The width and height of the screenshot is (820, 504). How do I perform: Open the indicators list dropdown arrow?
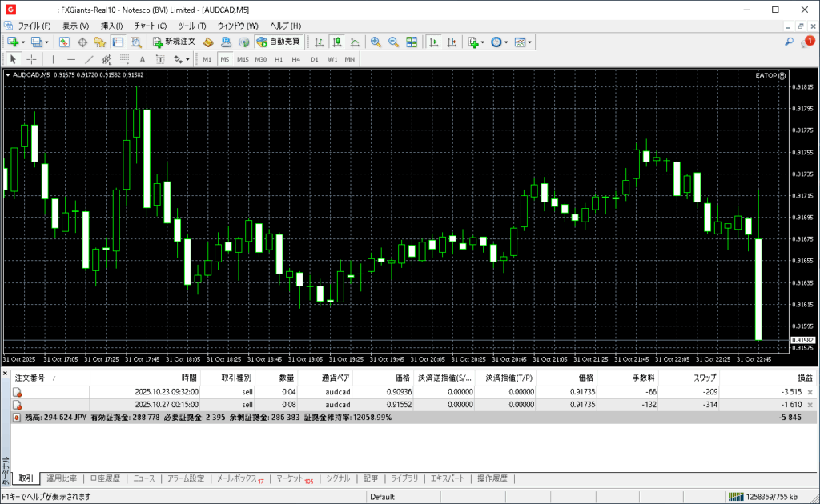483,42
